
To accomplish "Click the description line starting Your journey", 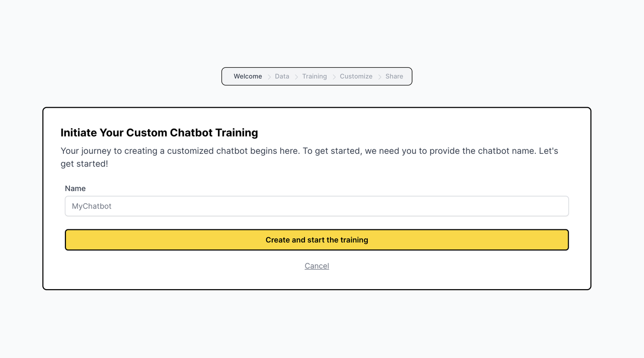I will tap(309, 151).
